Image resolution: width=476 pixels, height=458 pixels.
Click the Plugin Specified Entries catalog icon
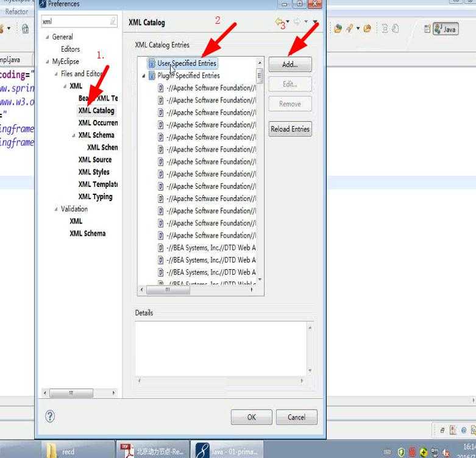click(x=152, y=76)
